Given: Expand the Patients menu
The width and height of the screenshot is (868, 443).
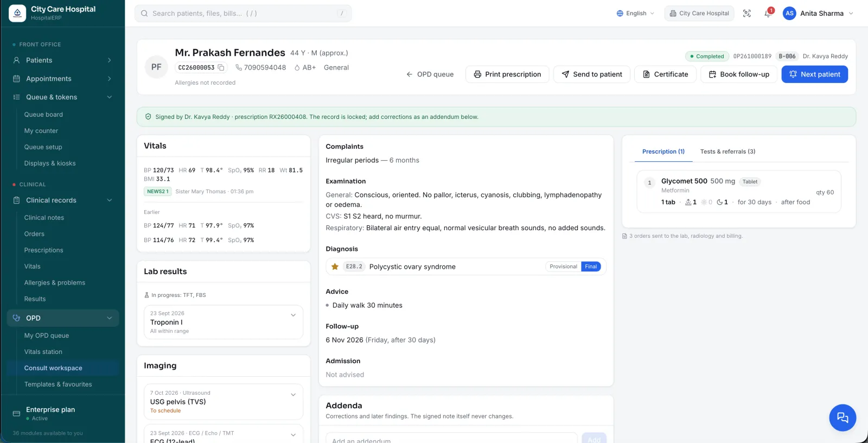Looking at the screenshot, I should coord(63,60).
